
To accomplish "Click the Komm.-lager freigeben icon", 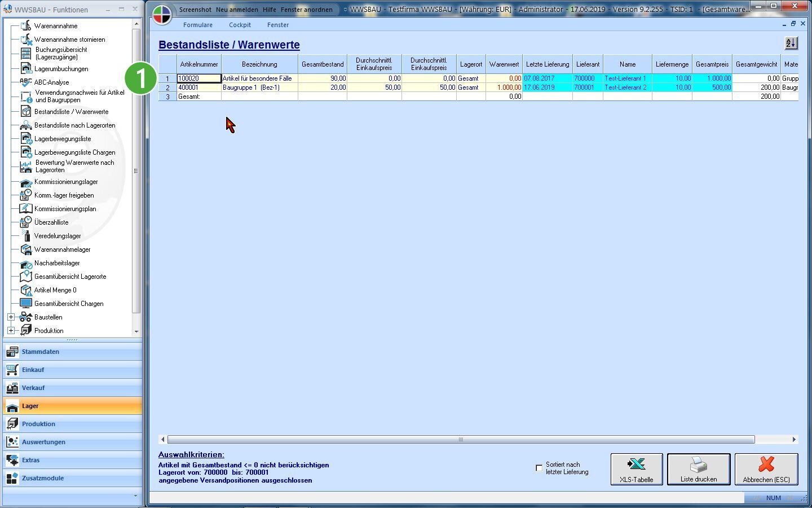I will (x=26, y=195).
